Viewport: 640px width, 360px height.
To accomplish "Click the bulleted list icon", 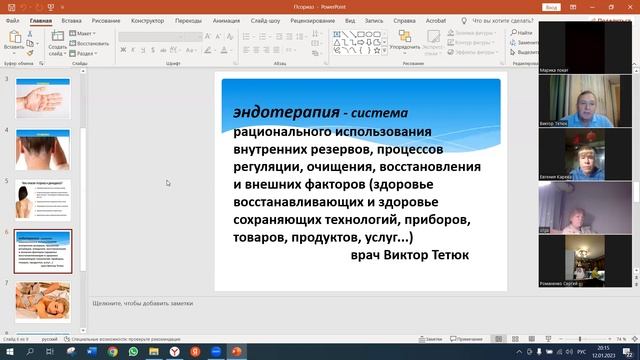I will coord(247,37).
